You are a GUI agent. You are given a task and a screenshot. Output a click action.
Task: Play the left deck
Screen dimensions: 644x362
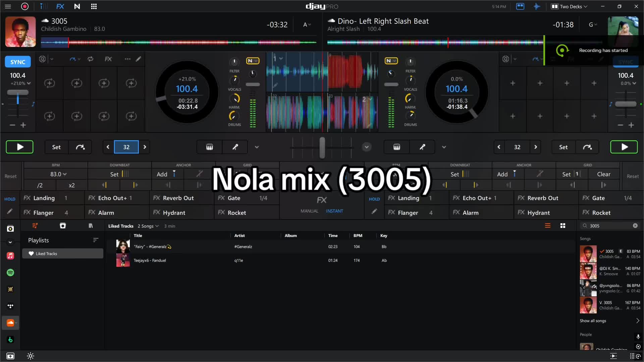[x=20, y=147]
